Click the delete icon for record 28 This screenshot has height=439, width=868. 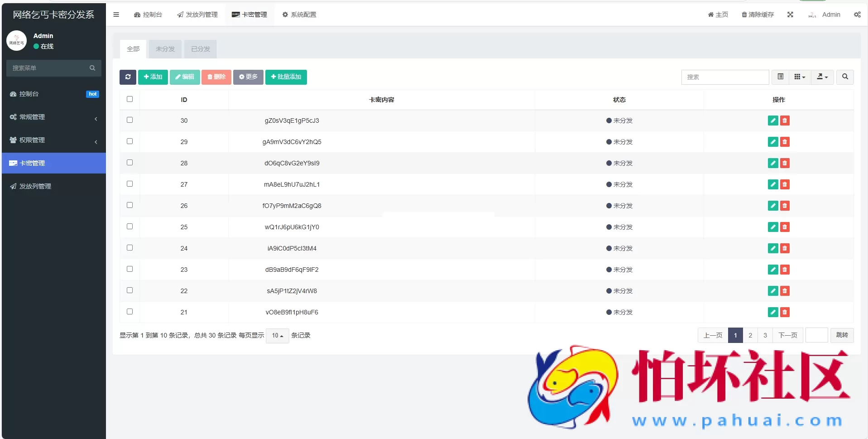click(785, 163)
